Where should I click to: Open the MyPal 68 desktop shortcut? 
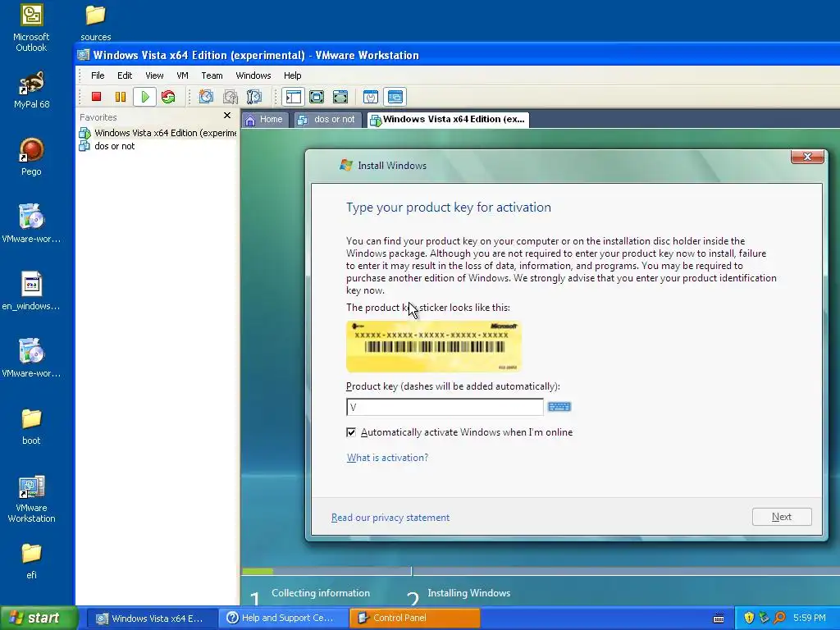click(x=31, y=90)
